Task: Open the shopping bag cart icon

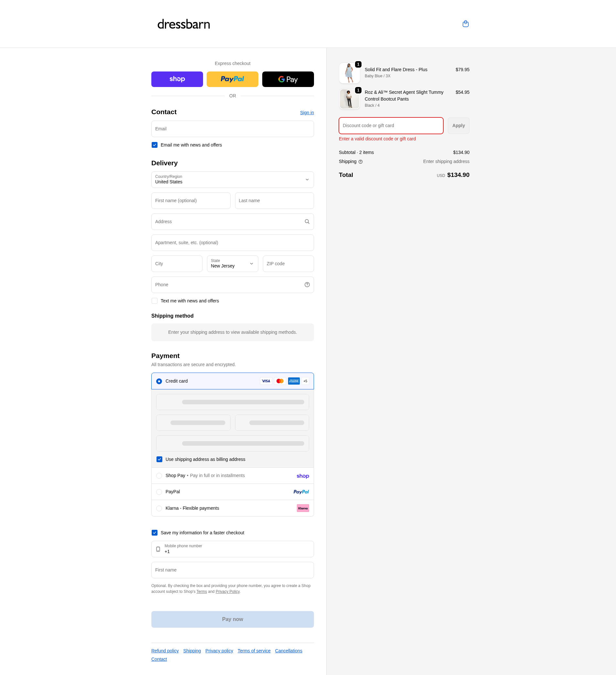Action: pos(465,24)
